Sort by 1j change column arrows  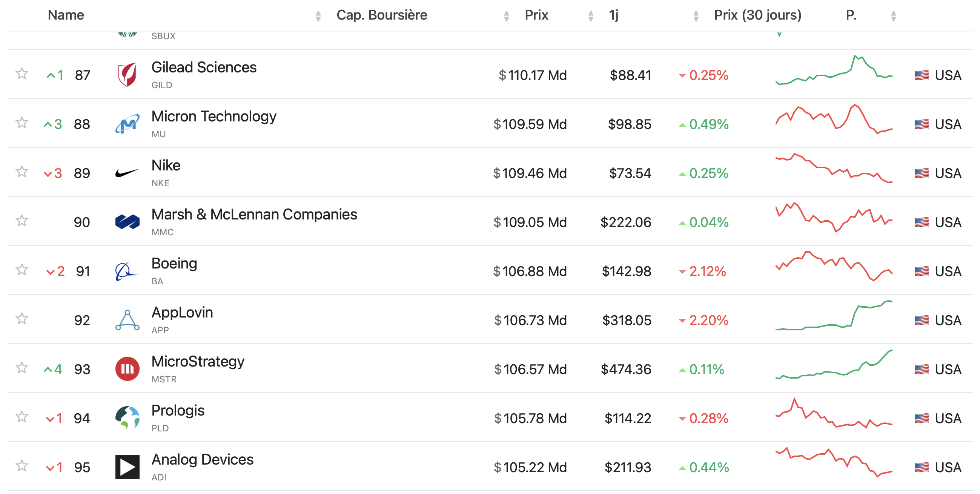tap(696, 16)
